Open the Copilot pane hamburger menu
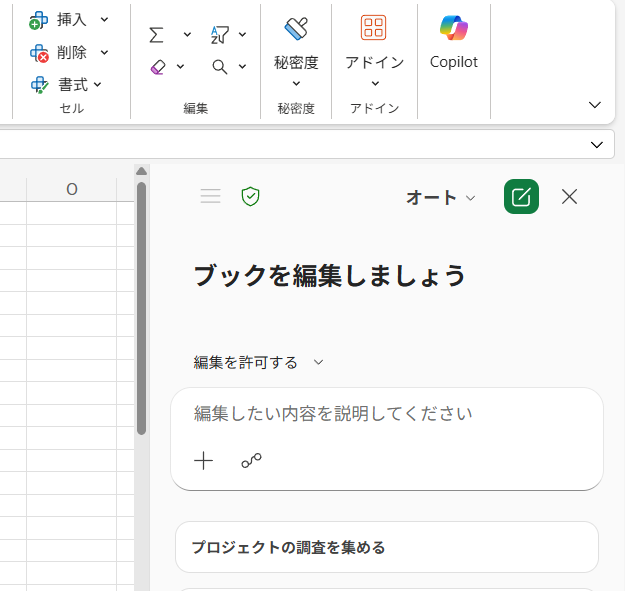 click(x=210, y=197)
